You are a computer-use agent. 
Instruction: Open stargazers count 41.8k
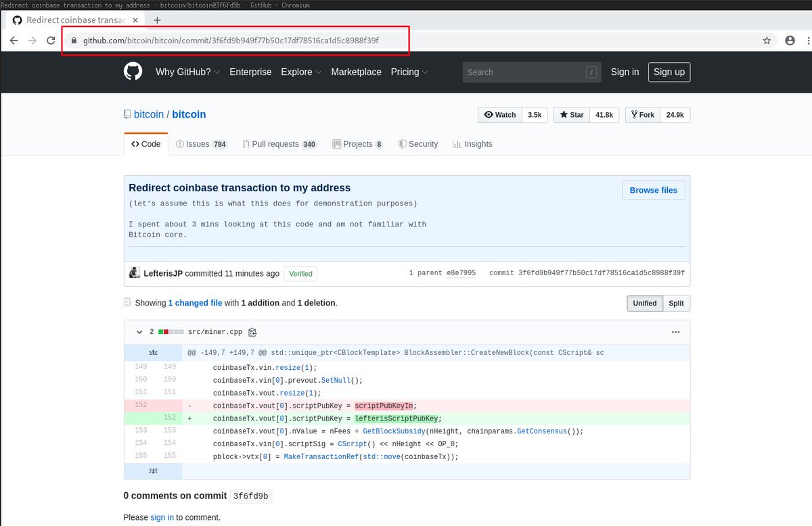click(604, 115)
